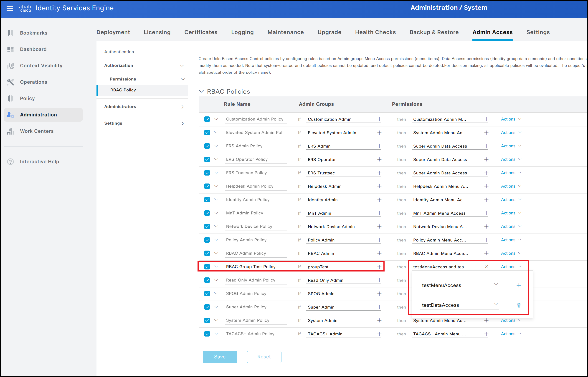Uncheck the RBAC Group Test Policy checkbox

point(207,267)
